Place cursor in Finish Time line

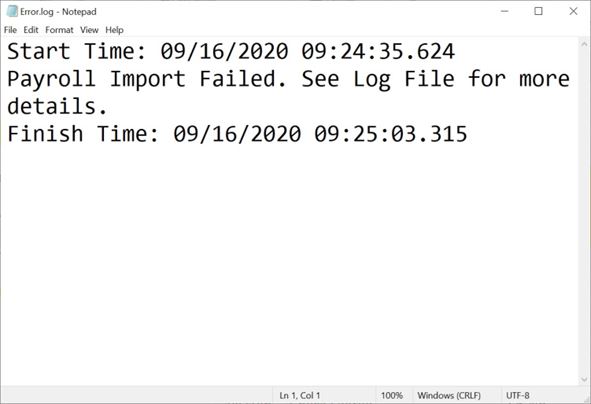click(x=237, y=134)
